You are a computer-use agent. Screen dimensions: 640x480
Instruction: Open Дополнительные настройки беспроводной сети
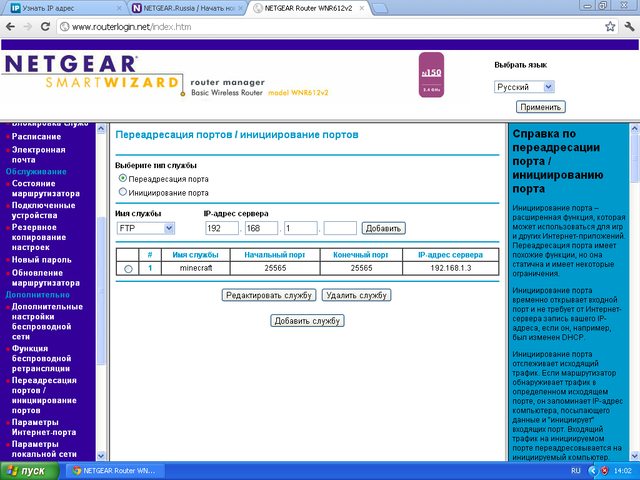coord(47,322)
